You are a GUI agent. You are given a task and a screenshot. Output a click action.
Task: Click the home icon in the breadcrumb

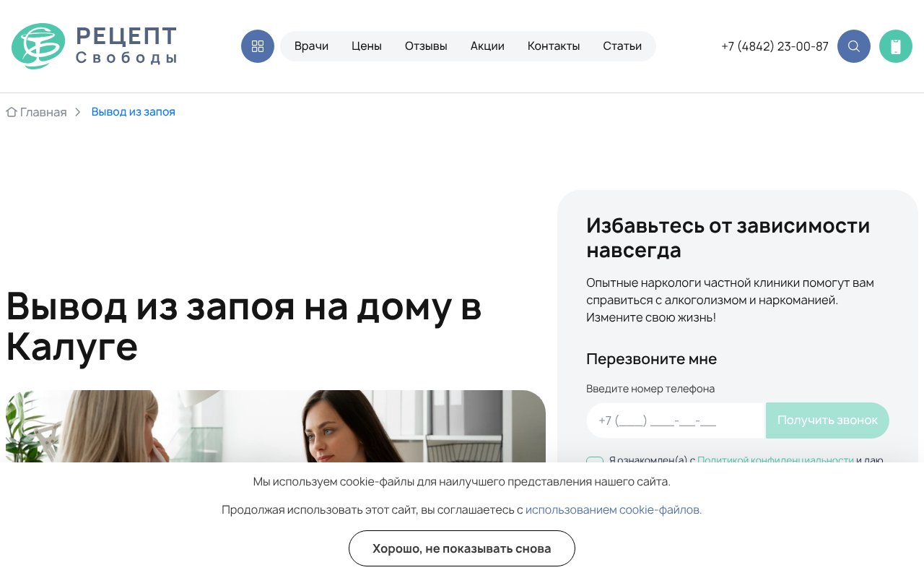point(12,112)
